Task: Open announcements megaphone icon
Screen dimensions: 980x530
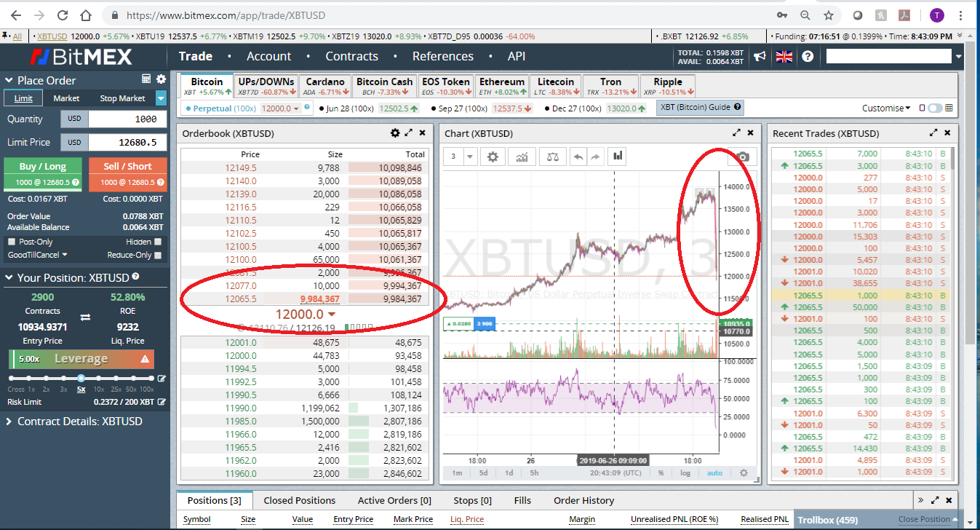Action: 760,56
